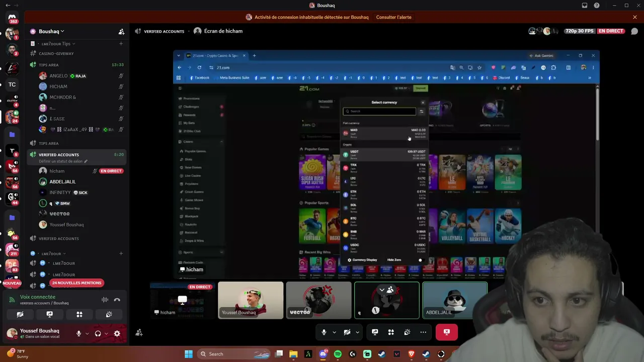This screenshot has height=362, width=644.
Task: Reload page in shared Chrome window
Action: click(199, 67)
